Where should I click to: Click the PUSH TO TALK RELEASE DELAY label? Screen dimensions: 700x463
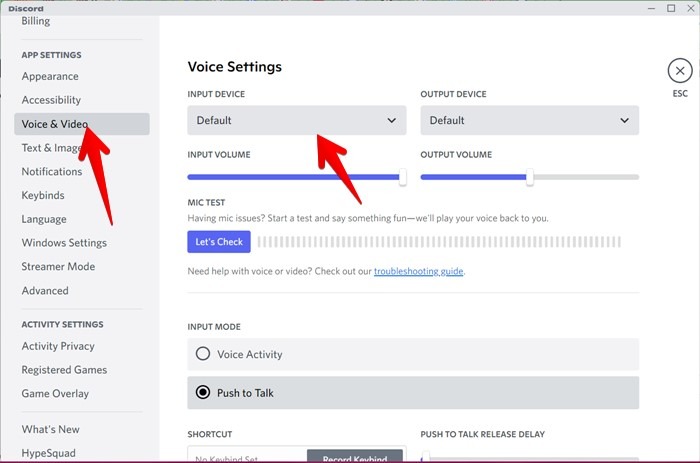point(483,434)
